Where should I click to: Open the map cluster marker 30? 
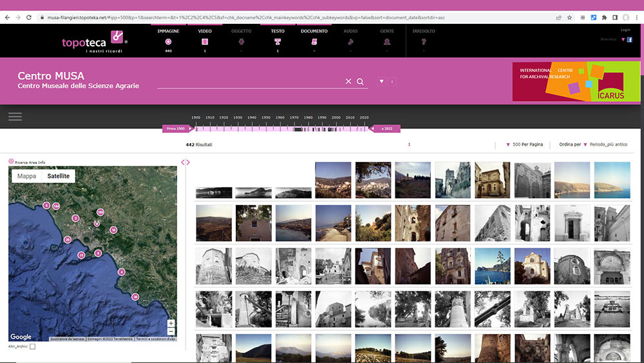[x=135, y=297]
